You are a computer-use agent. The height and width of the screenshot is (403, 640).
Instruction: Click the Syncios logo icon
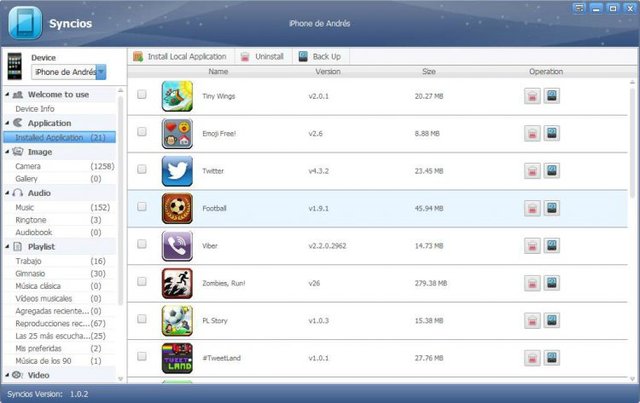click(25, 23)
